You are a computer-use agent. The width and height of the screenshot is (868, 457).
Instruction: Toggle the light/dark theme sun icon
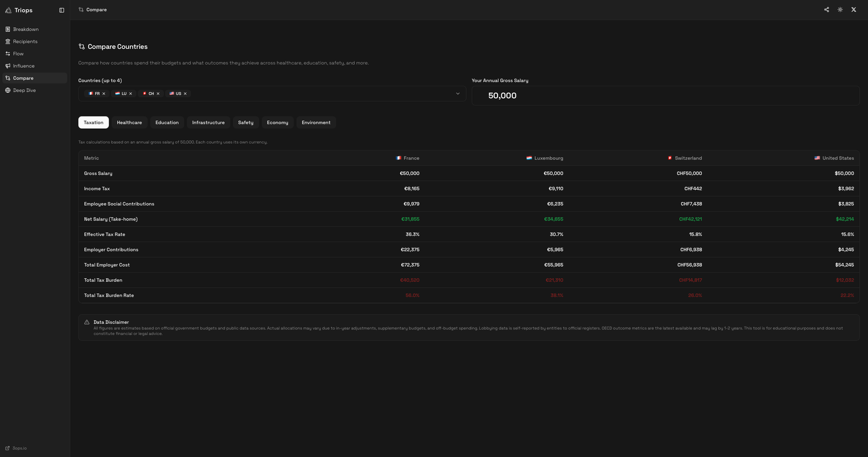(840, 10)
